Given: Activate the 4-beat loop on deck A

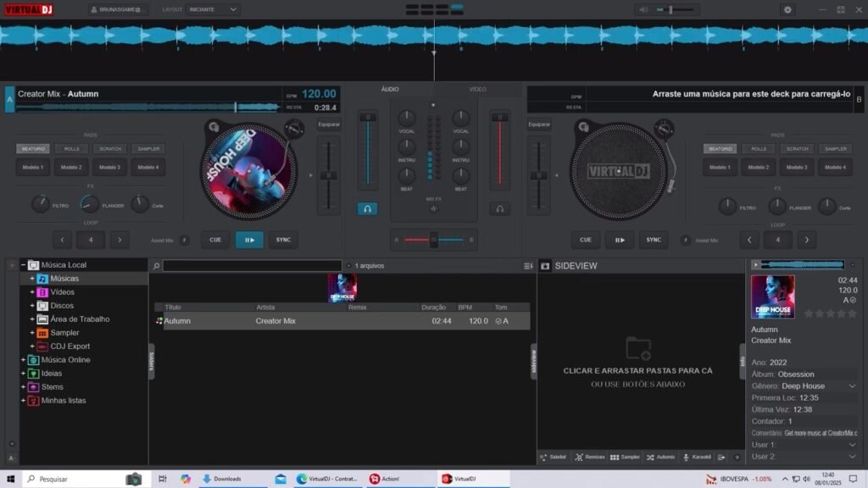Looking at the screenshot, I should 91,240.
